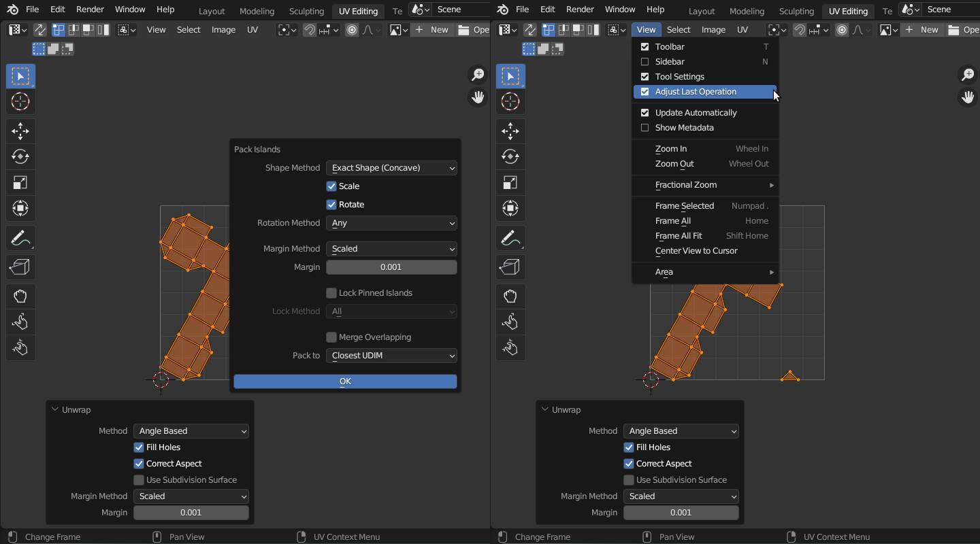Pick the Relax brush tool in left window
Viewport: 980px width, 544px height.
click(x=20, y=322)
